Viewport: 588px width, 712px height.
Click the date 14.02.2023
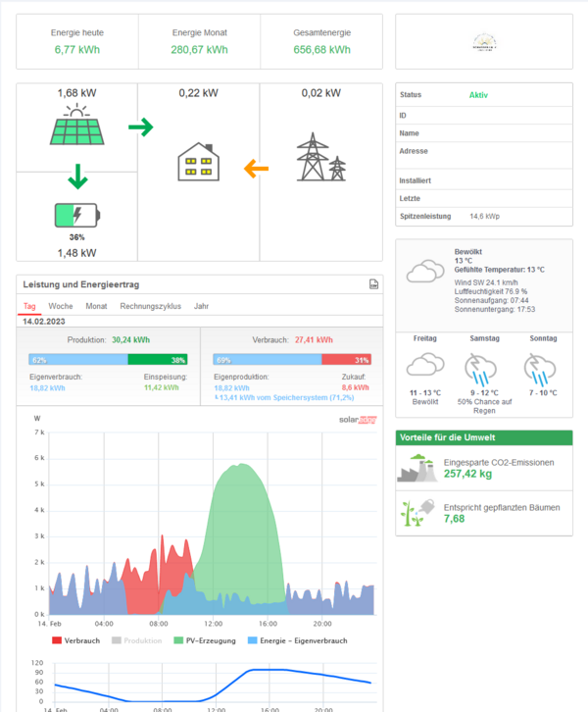[44, 322]
